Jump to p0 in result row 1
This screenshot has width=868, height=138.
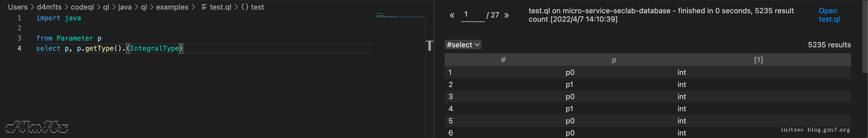[570, 73]
